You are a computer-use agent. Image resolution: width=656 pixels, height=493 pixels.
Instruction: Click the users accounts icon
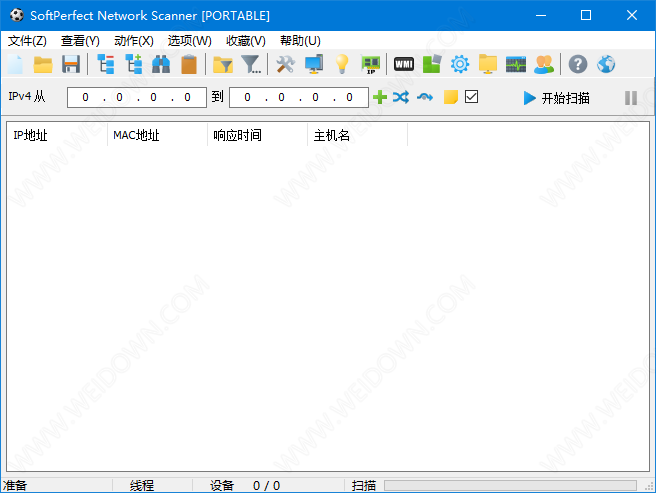544,64
